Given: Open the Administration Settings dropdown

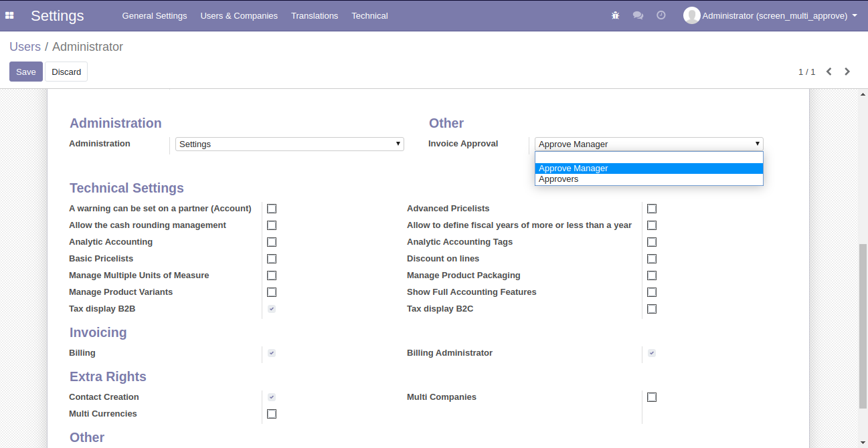Looking at the screenshot, I should coord(289,144).
